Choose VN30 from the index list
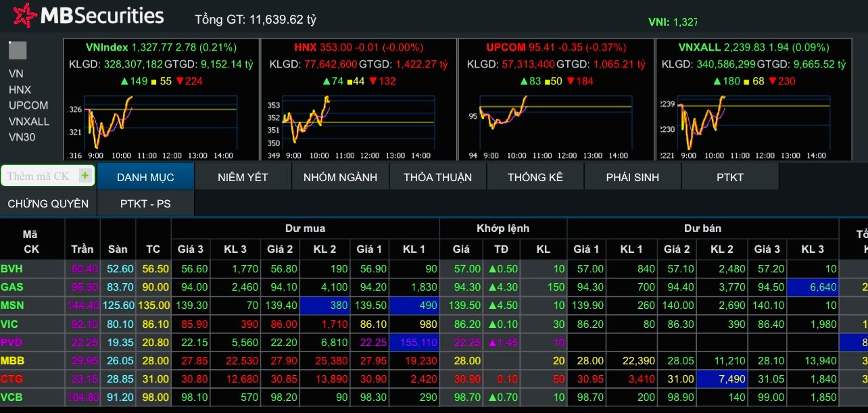The image size is (868, 413). 22,137
